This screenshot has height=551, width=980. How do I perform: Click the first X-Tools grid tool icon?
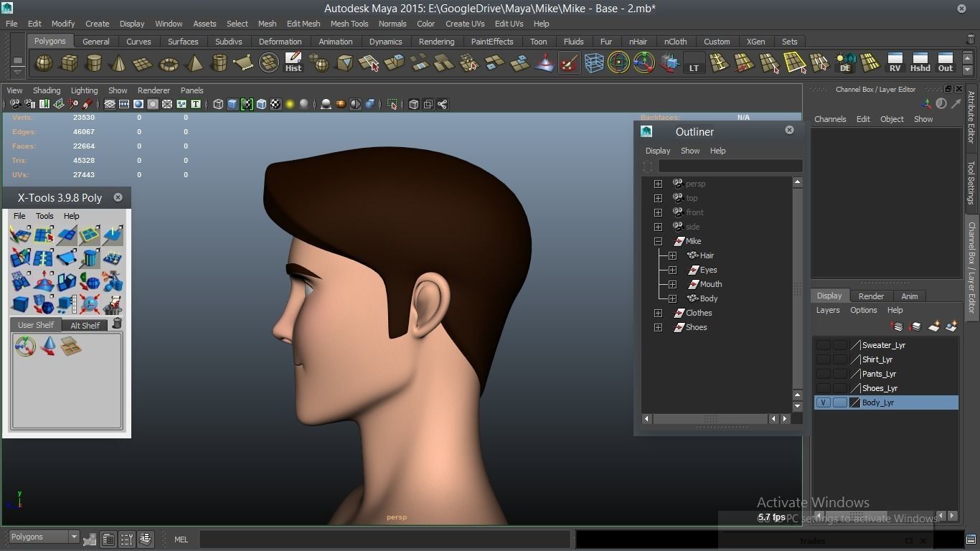(20, 235)
